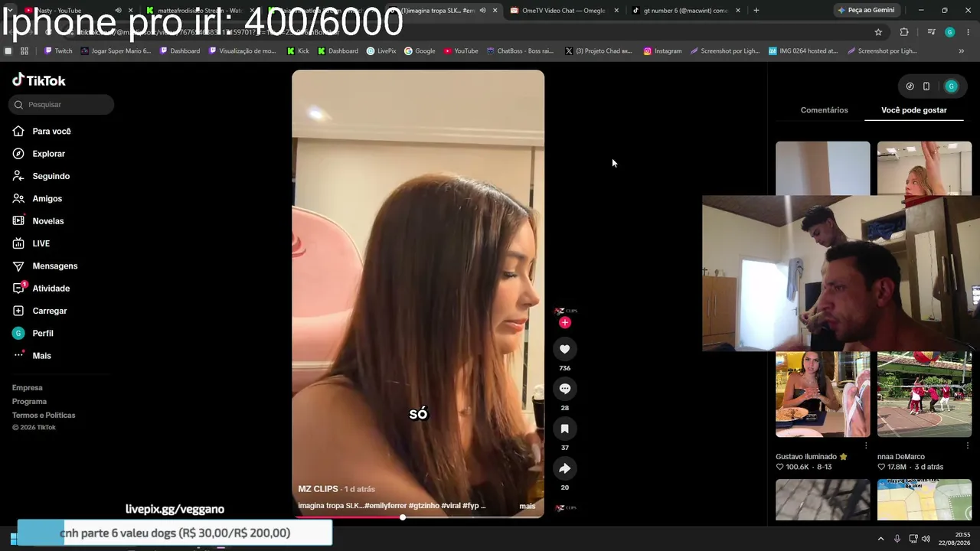
Task: Open Perfil page
Action: point(42,334)
